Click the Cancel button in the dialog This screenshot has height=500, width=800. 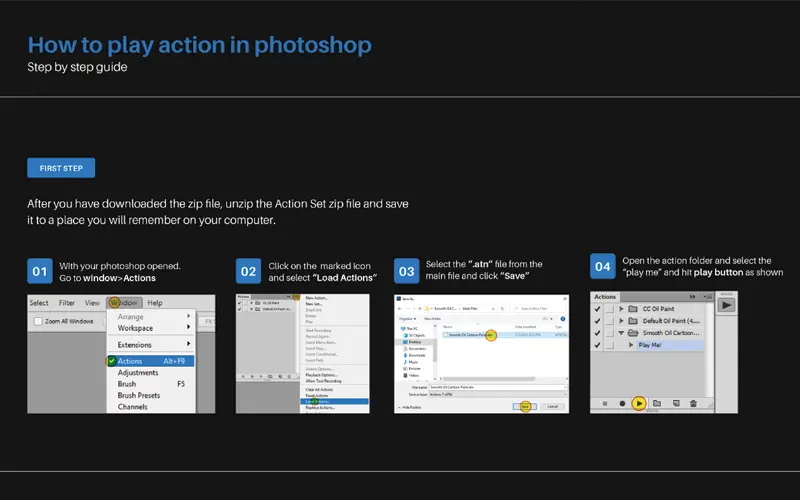553,407
